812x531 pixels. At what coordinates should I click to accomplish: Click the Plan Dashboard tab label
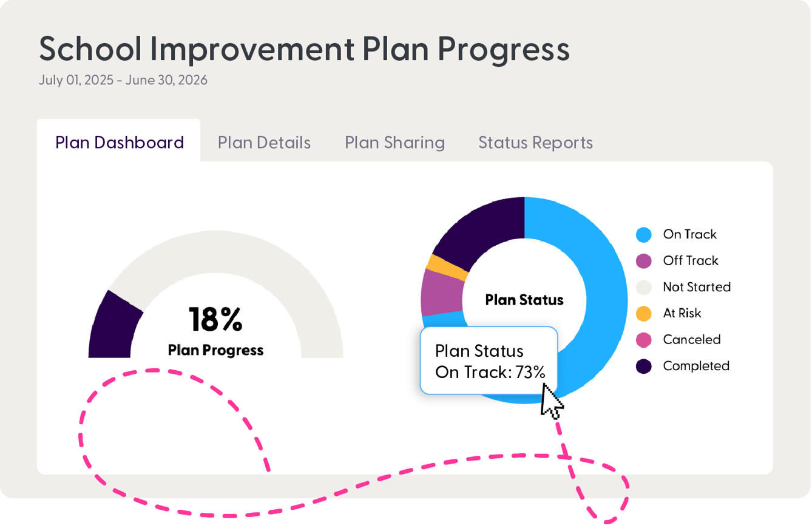click(x=119, y=143)
